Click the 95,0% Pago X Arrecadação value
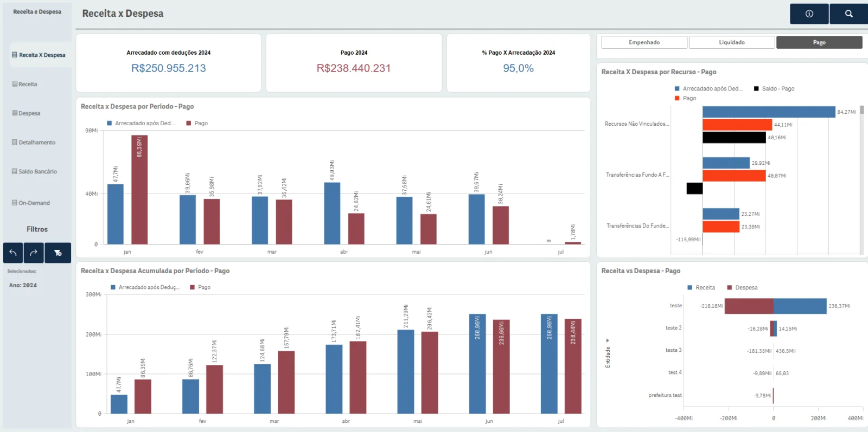The image size is (868, 432). pos(518,68)
